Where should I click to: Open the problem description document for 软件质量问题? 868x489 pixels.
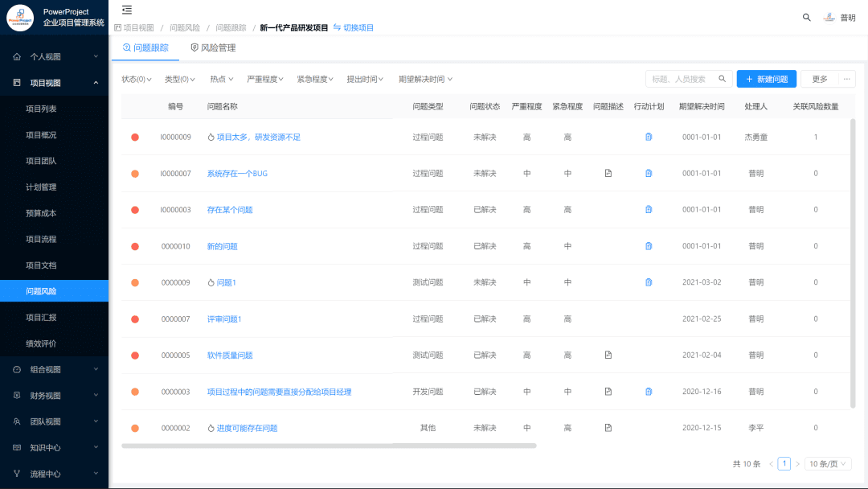pos(608,355)
